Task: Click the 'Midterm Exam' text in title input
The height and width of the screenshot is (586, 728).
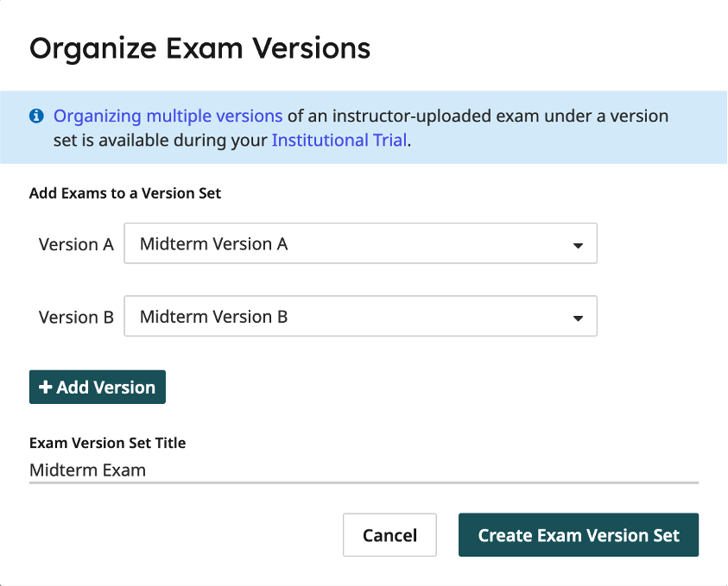Action: pos(87,470)
